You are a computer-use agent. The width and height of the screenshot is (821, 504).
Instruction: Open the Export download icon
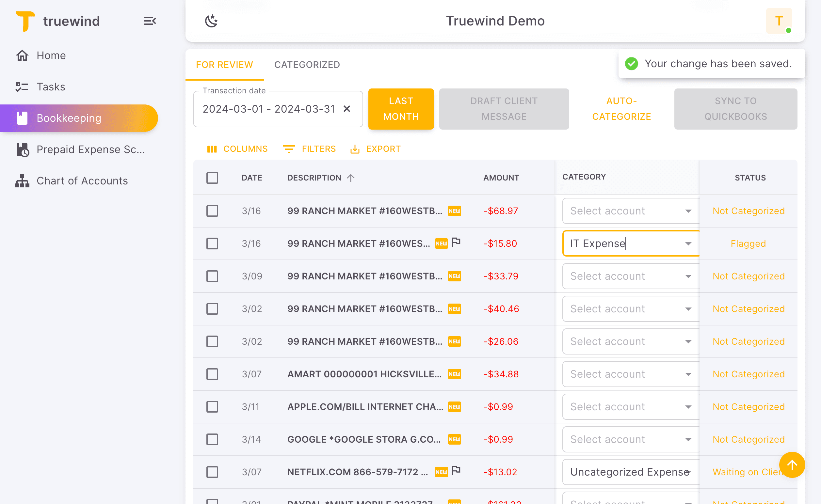tap(355, 149)
